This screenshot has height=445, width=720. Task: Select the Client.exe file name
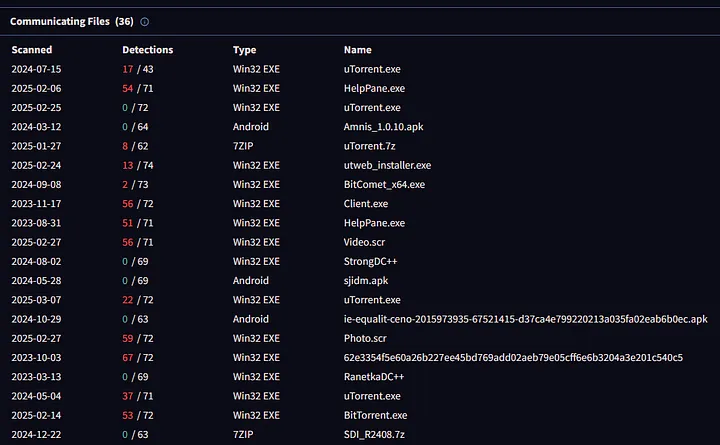coord(366,204)
